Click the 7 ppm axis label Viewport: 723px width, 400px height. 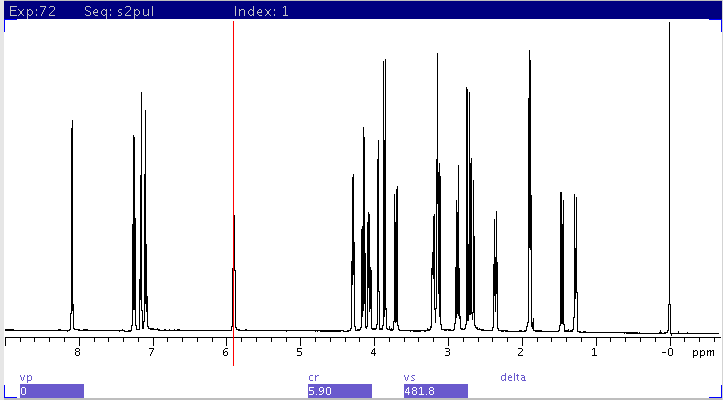tap(152, 353)
